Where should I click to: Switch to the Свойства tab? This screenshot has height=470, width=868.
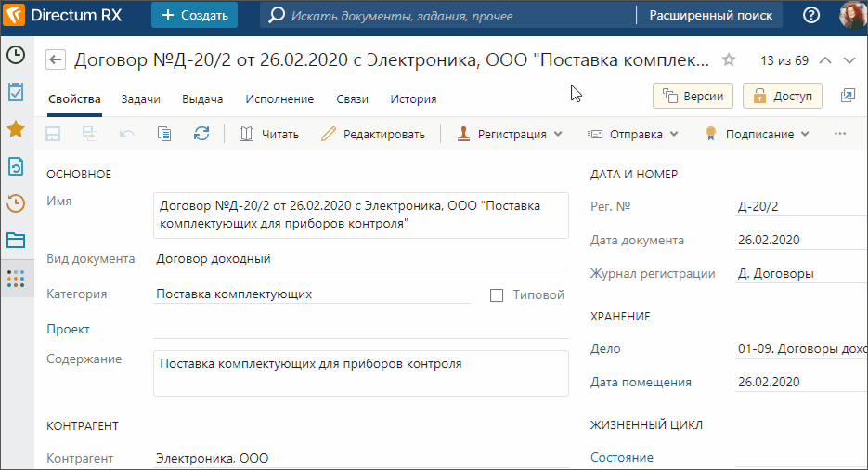coord(74,99)
